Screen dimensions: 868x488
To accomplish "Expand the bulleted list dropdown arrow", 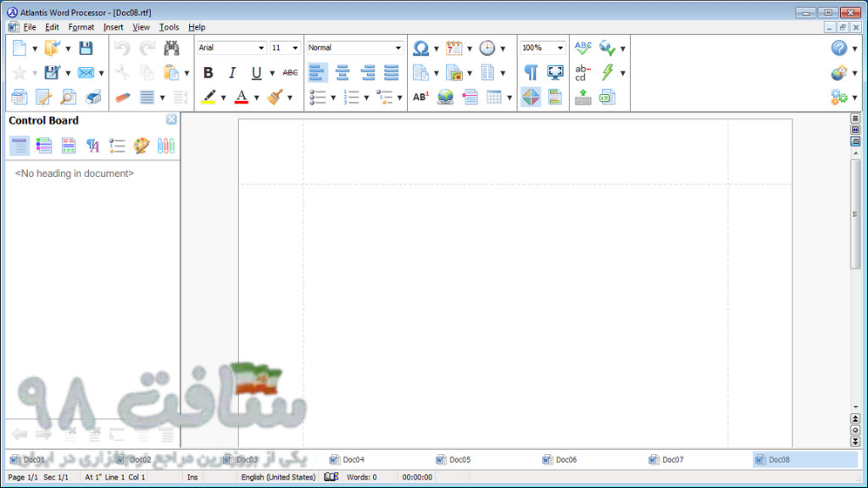I will coord(333,98).
